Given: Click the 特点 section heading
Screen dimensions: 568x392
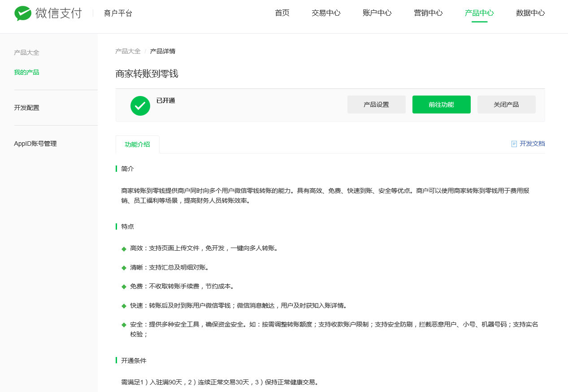Looking at the screenshot, I should (x=127, y=226).
